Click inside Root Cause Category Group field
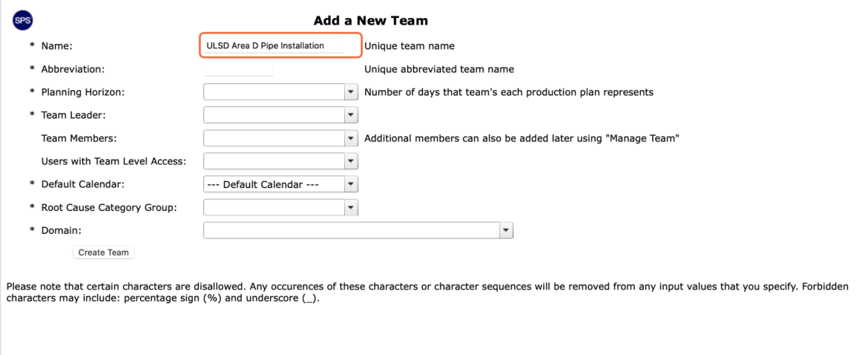The width and height of the screenshot is (868, 355). (x=274, y=208)
